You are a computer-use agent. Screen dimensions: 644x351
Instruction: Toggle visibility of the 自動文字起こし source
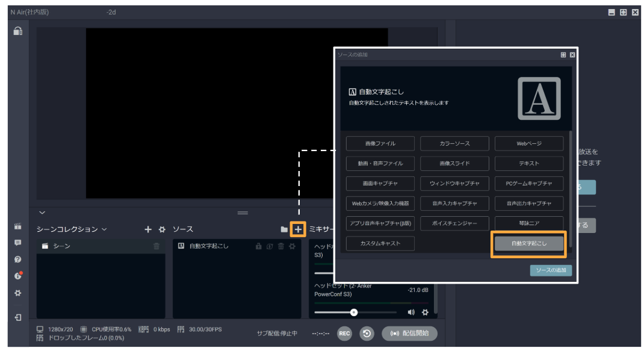[x=270, y=246]
